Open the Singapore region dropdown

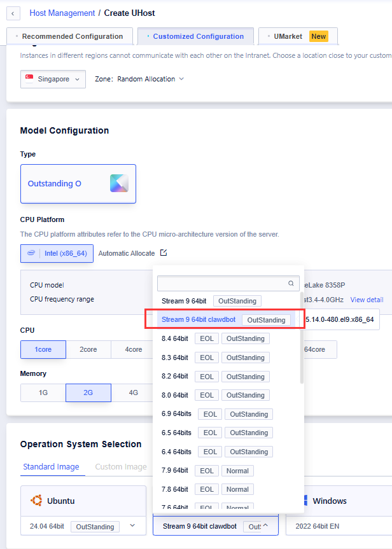pyautogui.click(x=53, y=79)
